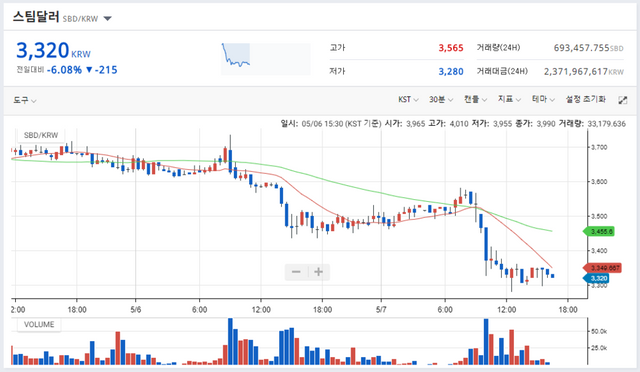Click the 5/7 date label on time axis
The width and height of the screenshot is (640, 372).
(381, 310)
